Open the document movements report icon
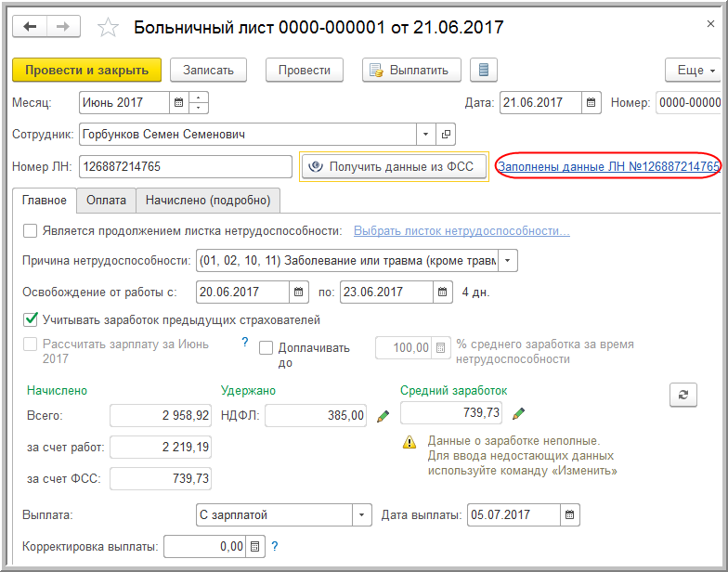The width and height of the screenshot is (728, 572). 483,71
